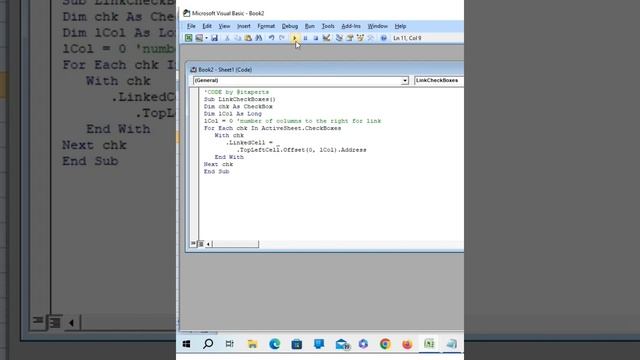Open the Mail app on the taskbar

(342, 344)
